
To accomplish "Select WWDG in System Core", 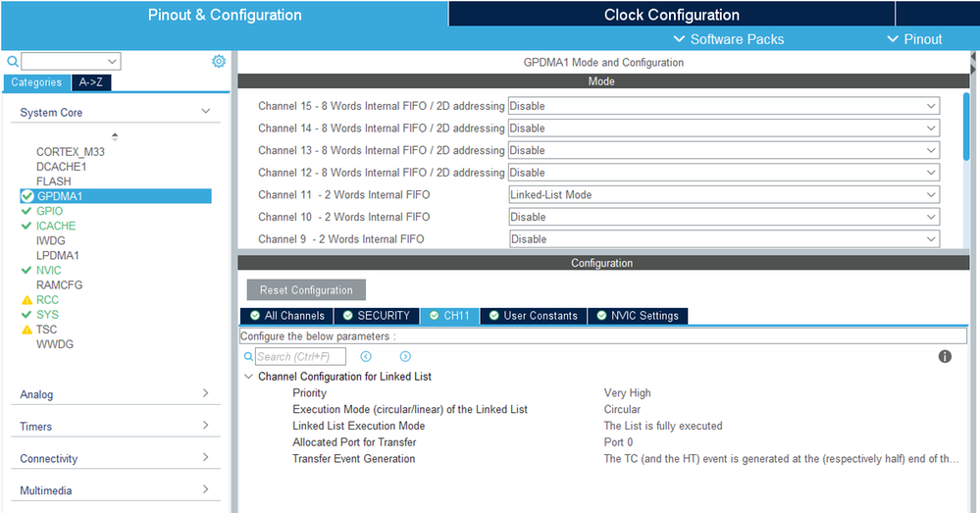I will click(54, 344).
